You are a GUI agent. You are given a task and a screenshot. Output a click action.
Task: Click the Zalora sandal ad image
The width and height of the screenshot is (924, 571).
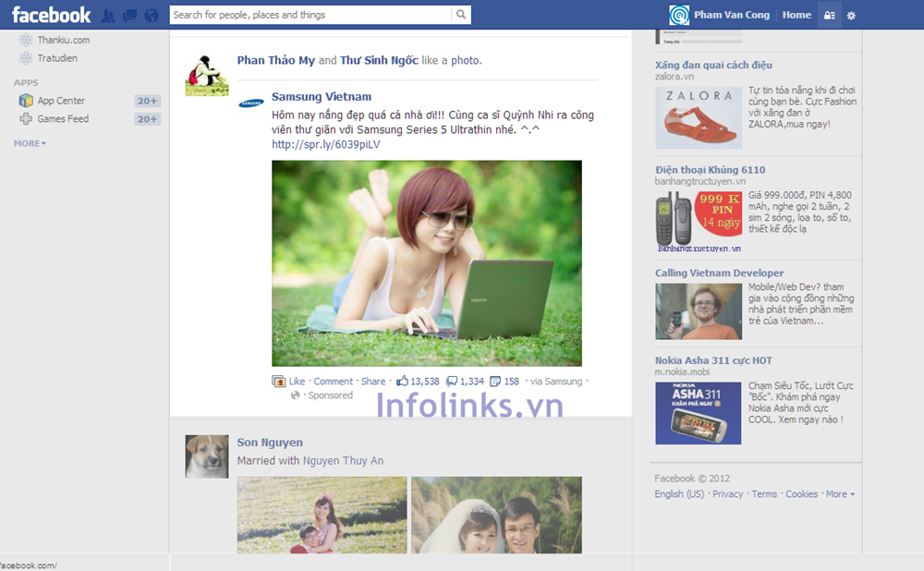pos(699,118)
